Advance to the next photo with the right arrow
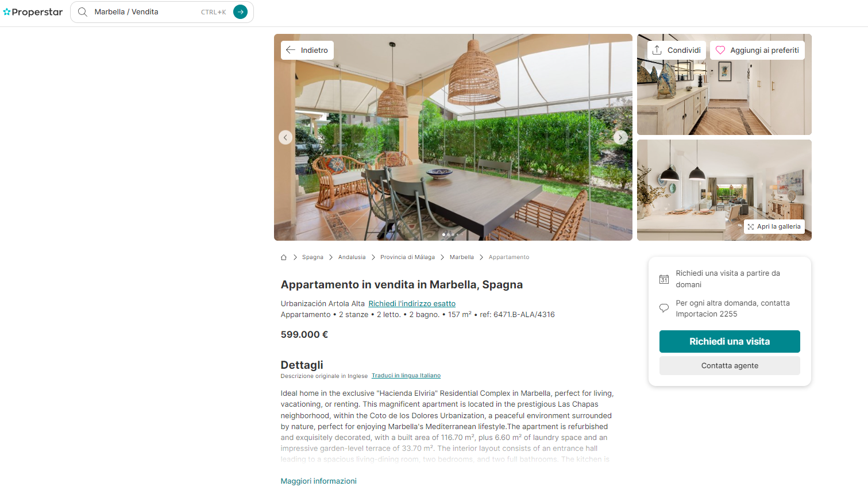 (620, 137)
